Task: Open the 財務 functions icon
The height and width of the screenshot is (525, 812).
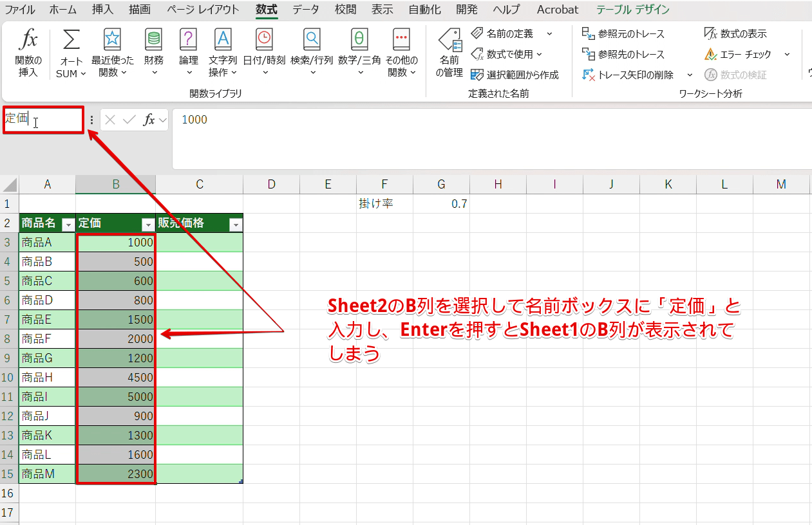Action: (154, 39)
